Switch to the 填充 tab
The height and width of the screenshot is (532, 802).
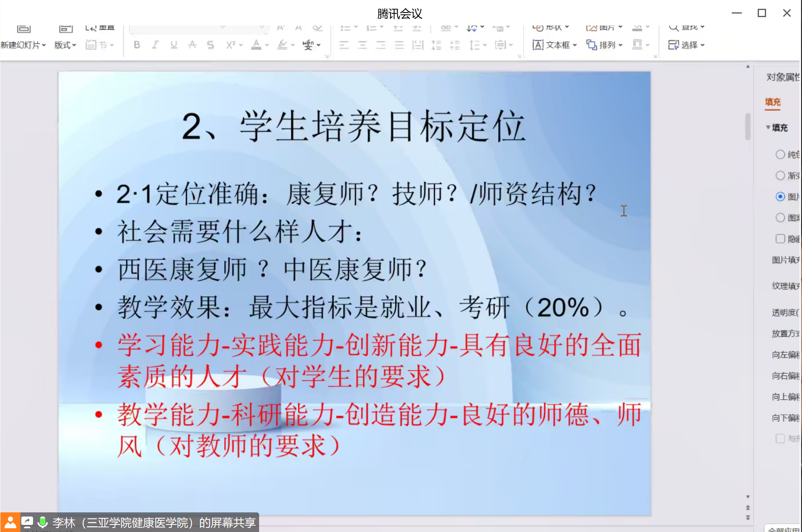click(772, 102)
